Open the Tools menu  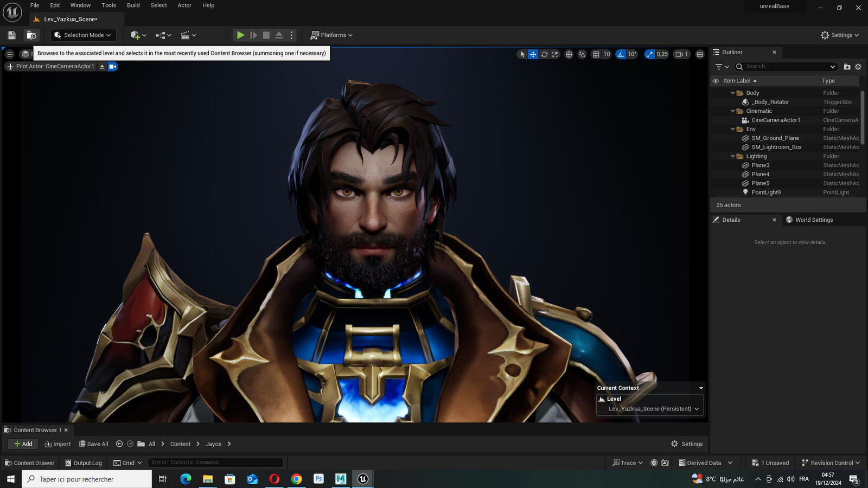(108, 5)
